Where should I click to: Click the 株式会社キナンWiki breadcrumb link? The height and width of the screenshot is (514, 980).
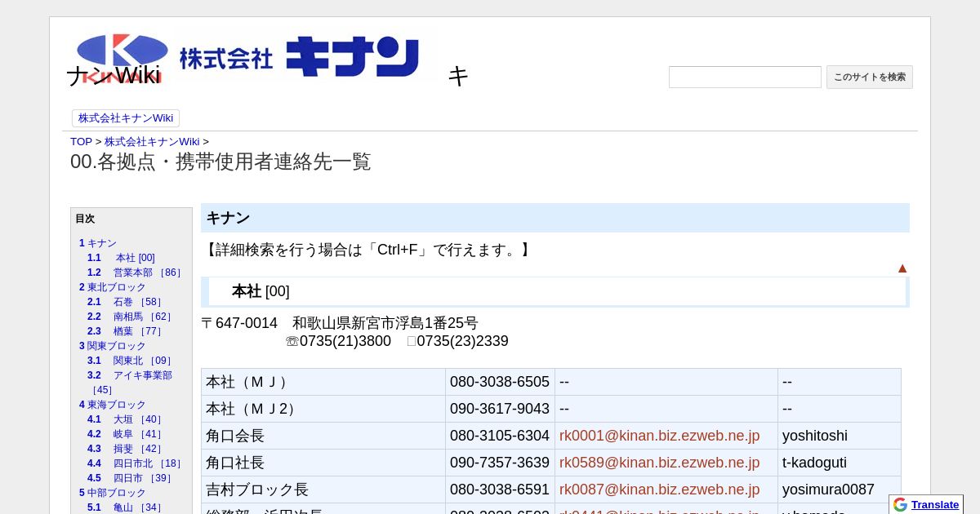(152, 141)
